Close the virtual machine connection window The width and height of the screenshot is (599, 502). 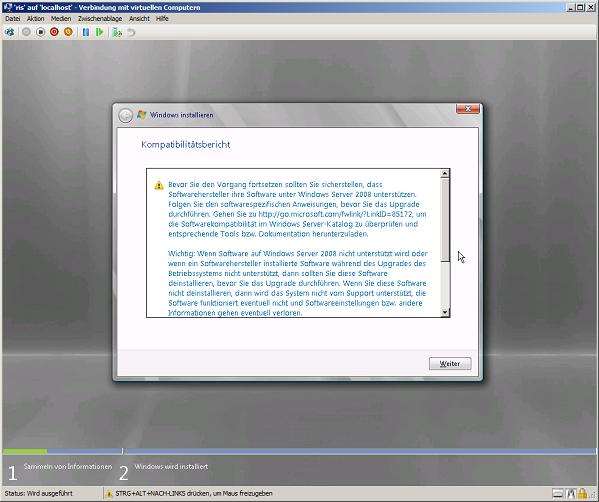tap(591, 7)
